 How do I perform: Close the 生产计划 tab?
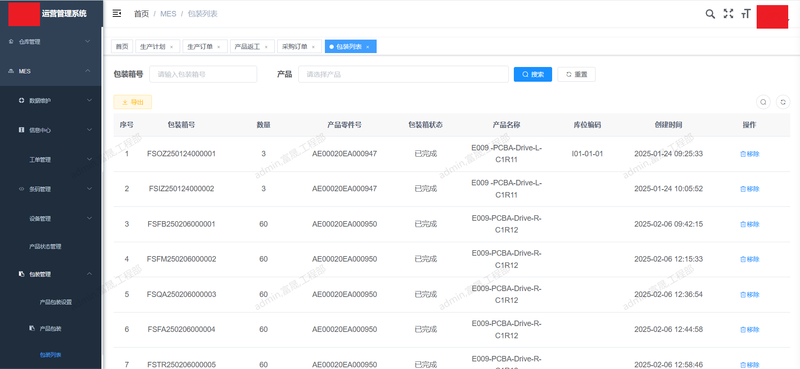171,47
